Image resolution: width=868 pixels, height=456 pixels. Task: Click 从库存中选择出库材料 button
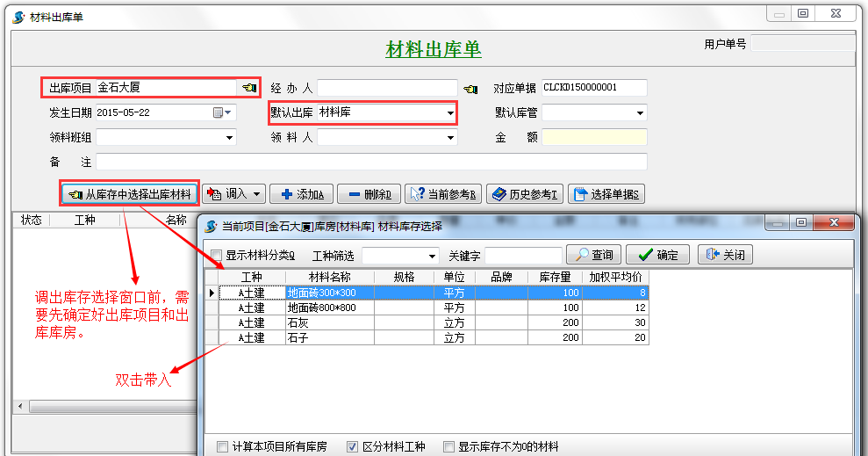click(x=129, y=194)
